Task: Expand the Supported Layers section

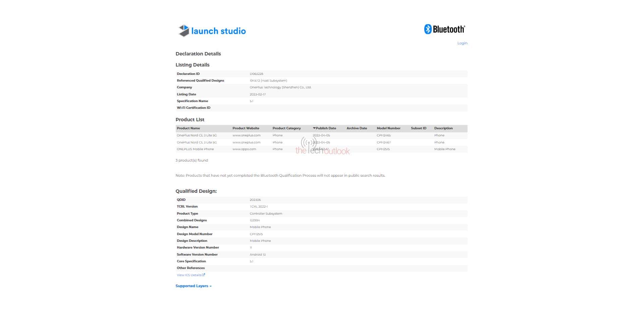Action: click(x=194, y=286)
